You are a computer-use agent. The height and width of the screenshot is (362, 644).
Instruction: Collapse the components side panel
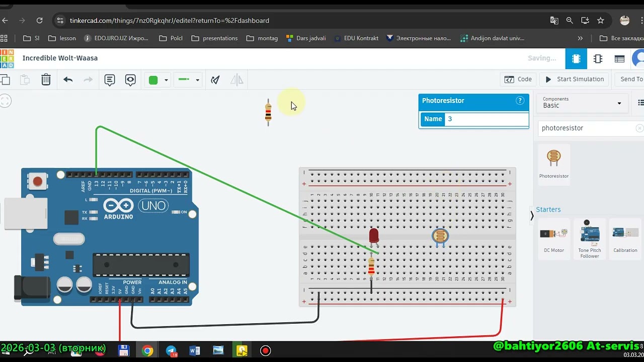point(532,216)
